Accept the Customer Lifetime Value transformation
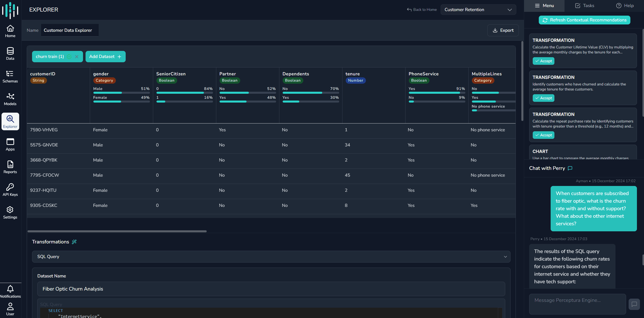644x318 pixels. [543, 61]
